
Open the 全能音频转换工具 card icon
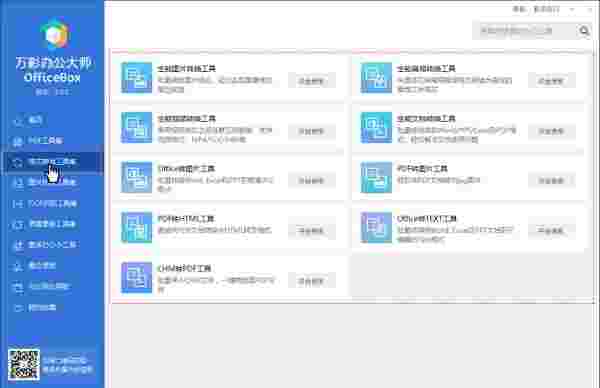(376, 78)
